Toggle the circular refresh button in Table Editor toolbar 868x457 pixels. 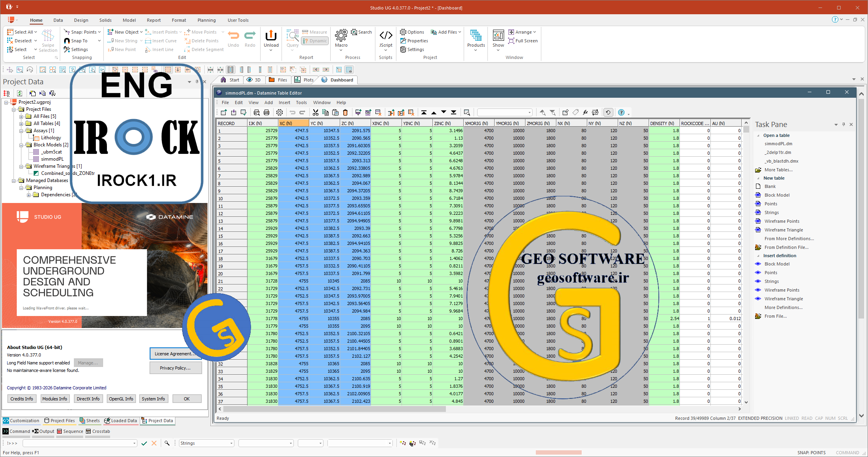click(608, 112)
